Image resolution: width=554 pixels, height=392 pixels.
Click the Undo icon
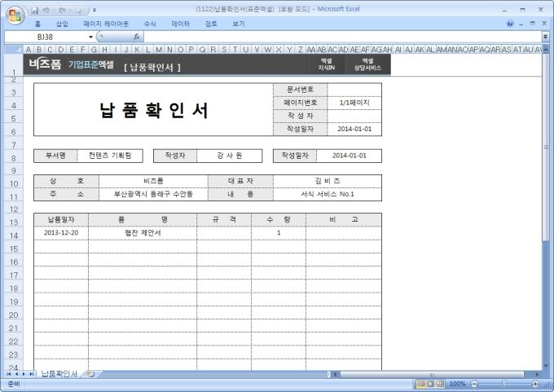point(46,11)
